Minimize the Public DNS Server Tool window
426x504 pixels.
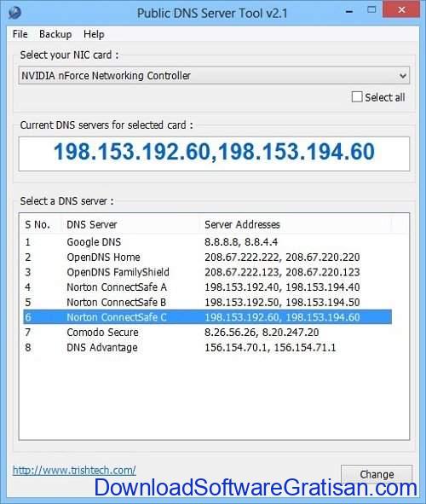349,11
